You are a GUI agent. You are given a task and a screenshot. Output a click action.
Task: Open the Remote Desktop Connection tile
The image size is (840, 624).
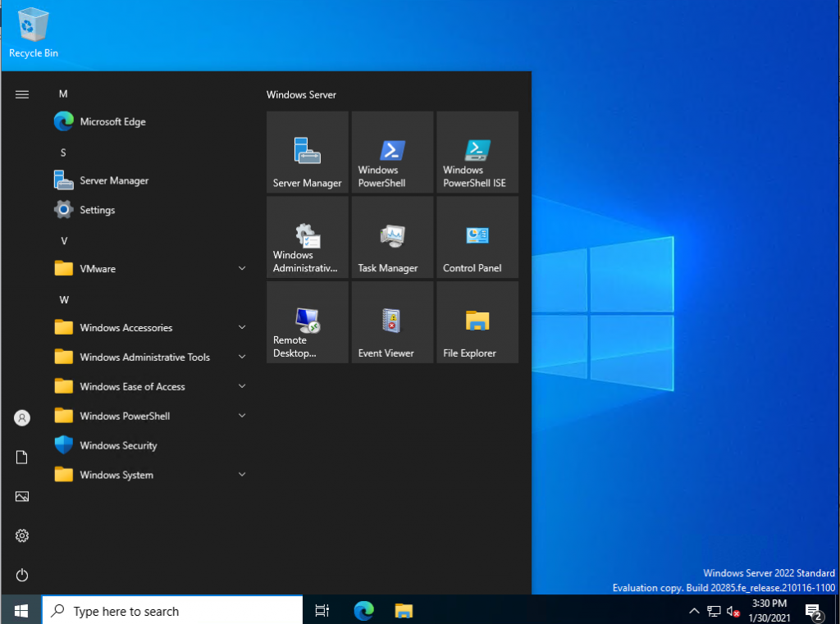(x=307, y=322)
